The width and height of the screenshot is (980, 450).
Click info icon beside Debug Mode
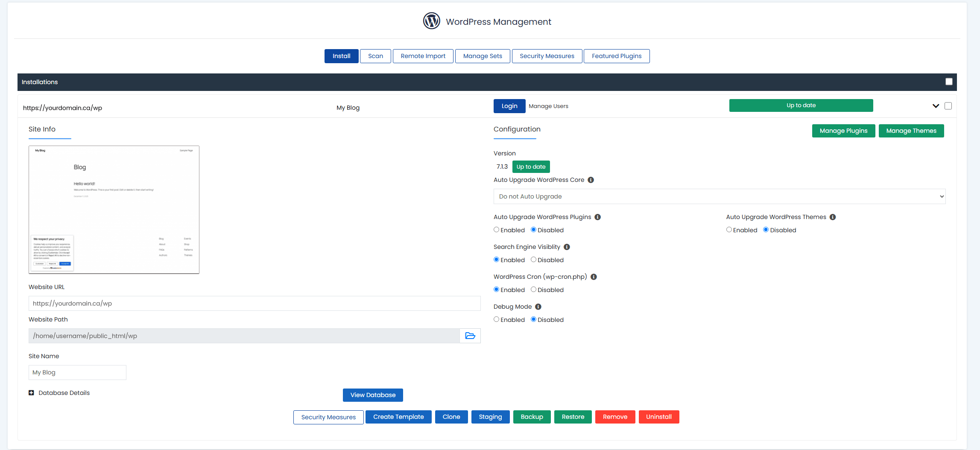[538, 307]
